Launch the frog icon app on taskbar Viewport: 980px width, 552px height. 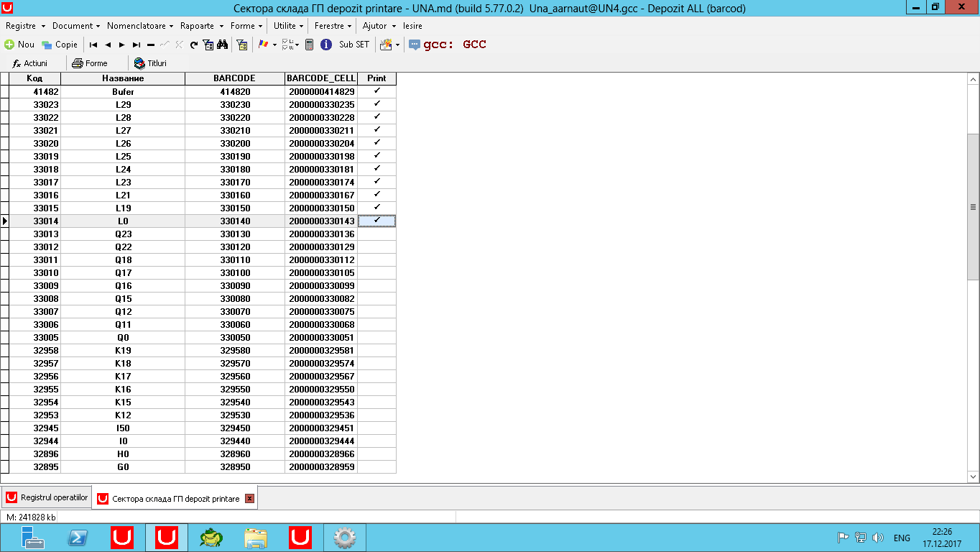tap(211, 537)
